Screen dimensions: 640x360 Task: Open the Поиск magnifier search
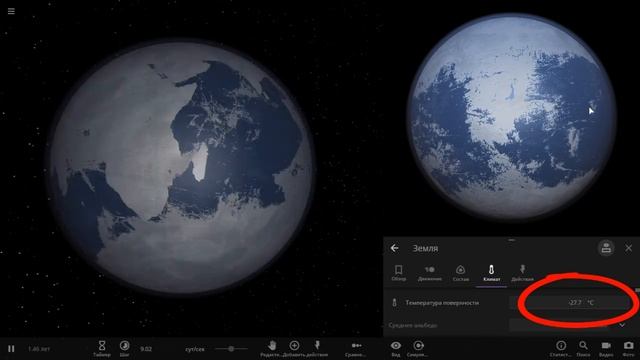(583, 348)
